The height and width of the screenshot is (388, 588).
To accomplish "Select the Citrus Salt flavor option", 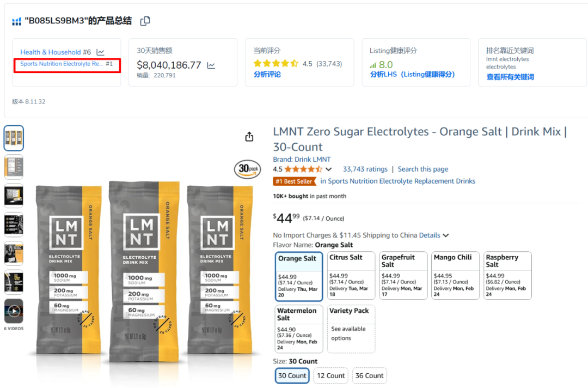I will click(351, 275).
